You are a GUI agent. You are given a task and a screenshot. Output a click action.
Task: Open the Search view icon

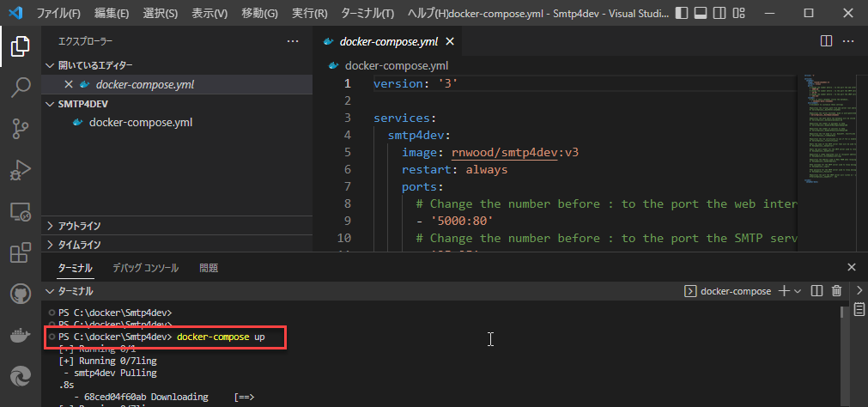click(x=20, y=88)
